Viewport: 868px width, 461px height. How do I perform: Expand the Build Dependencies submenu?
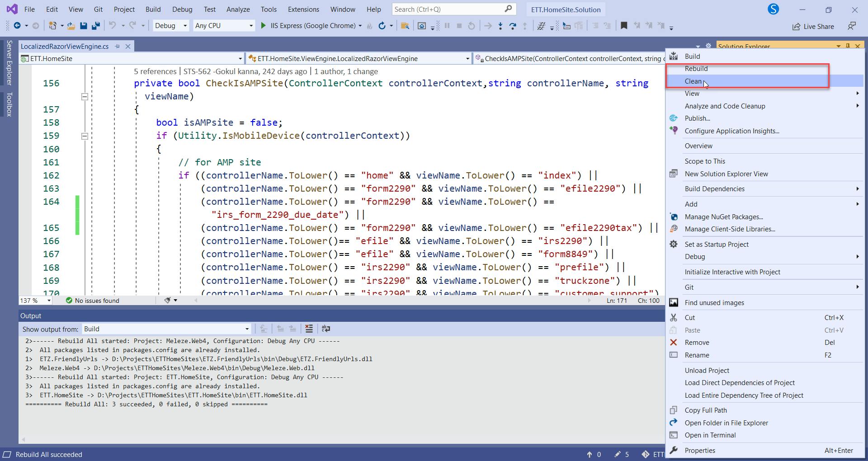[764, 189]
